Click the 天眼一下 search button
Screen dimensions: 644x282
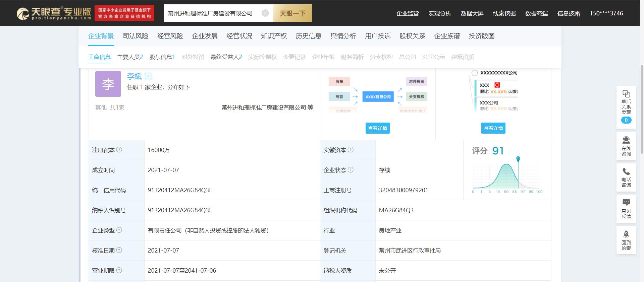click(292, 13)
